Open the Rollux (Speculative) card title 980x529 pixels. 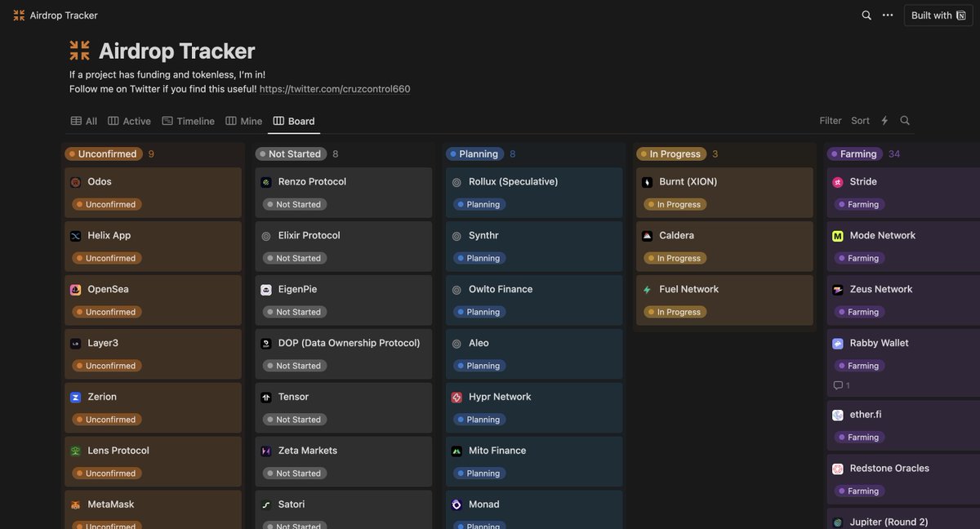pyautogui.click(x=514, y=181)
